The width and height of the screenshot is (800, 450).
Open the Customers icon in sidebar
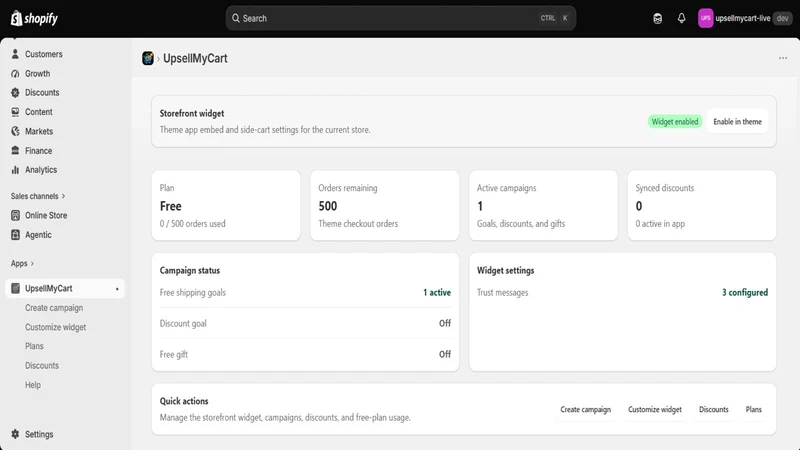click(x=15, y=54)
